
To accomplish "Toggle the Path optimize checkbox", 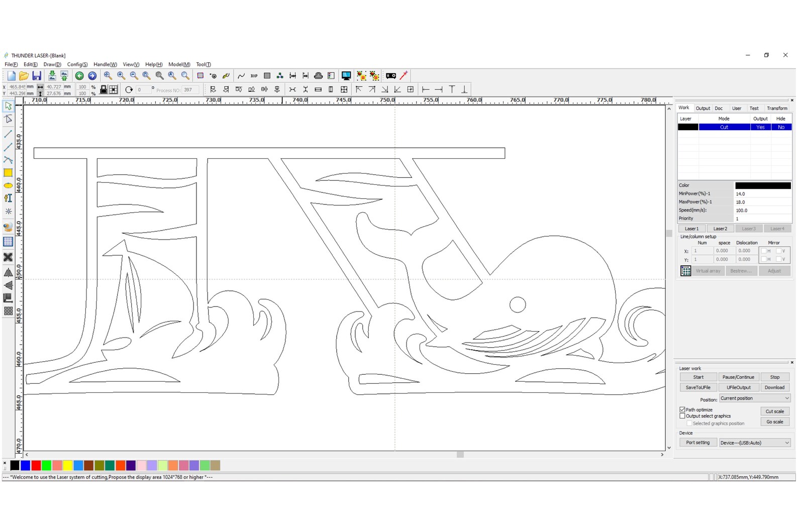I will [x=682, y=410].
